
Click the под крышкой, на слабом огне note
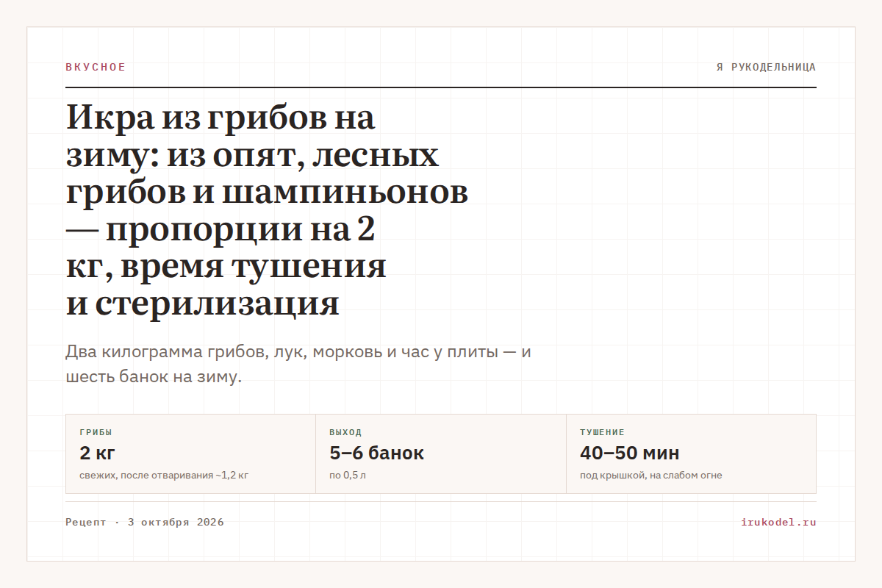pyautogui.click(x=651, y=476)
